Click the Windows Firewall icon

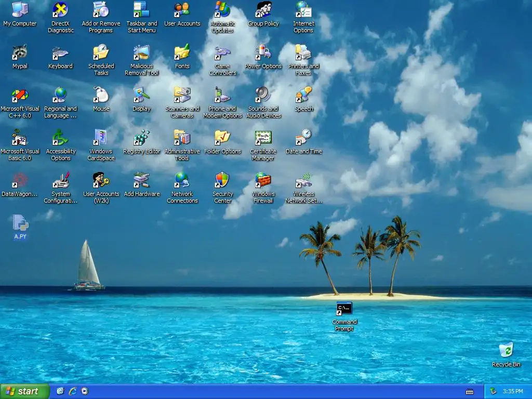(263, 180)
